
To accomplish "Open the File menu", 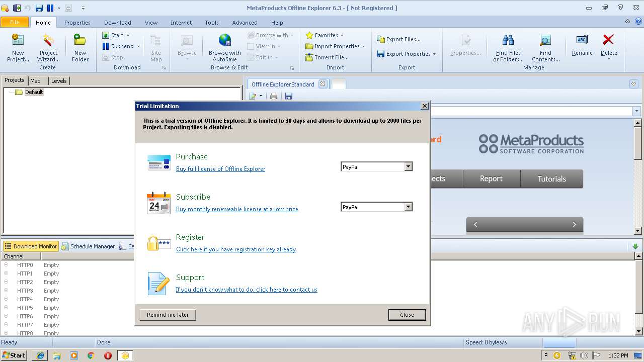I will pos(15,22).
